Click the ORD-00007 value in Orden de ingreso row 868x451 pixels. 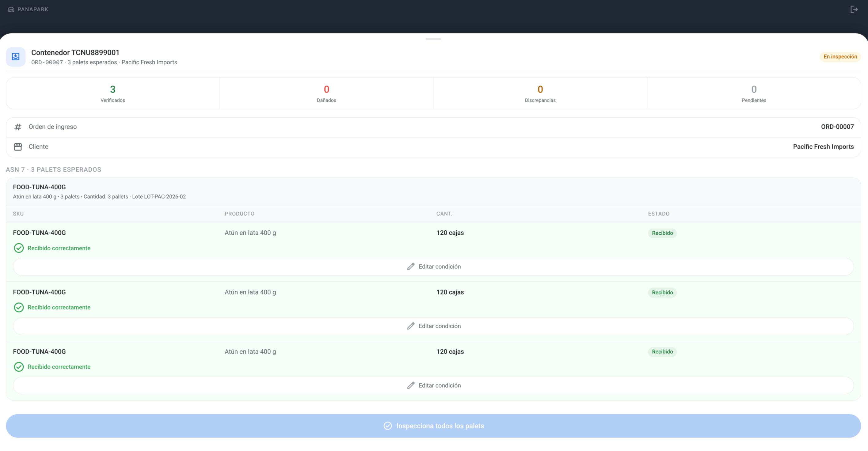tap(837, 127)
